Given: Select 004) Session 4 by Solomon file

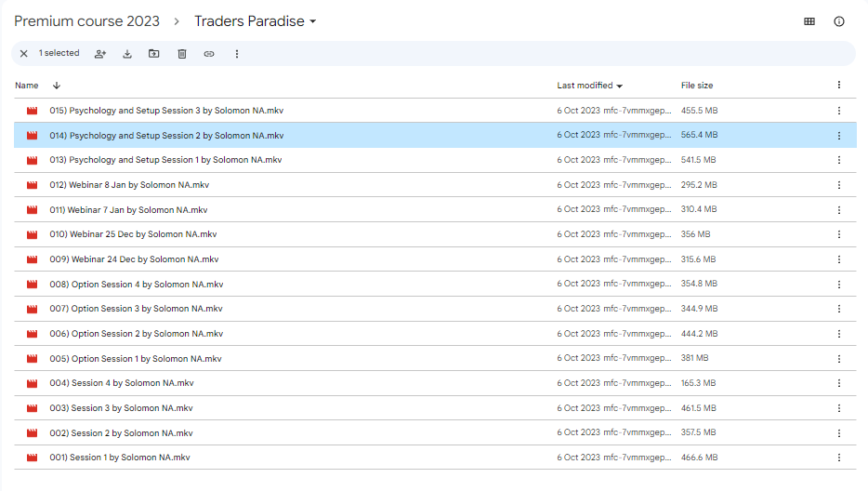Looking at the screenshot, I should point(435,383).
